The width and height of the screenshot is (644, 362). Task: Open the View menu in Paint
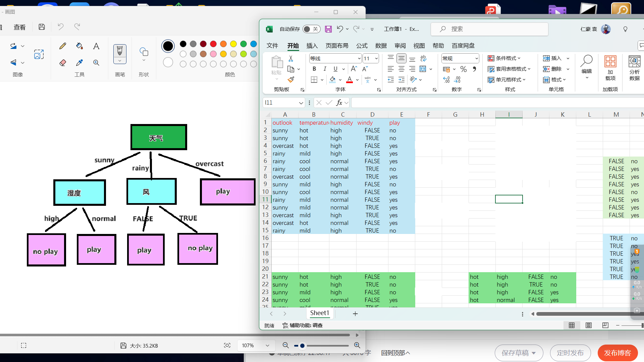coord(19,27)
